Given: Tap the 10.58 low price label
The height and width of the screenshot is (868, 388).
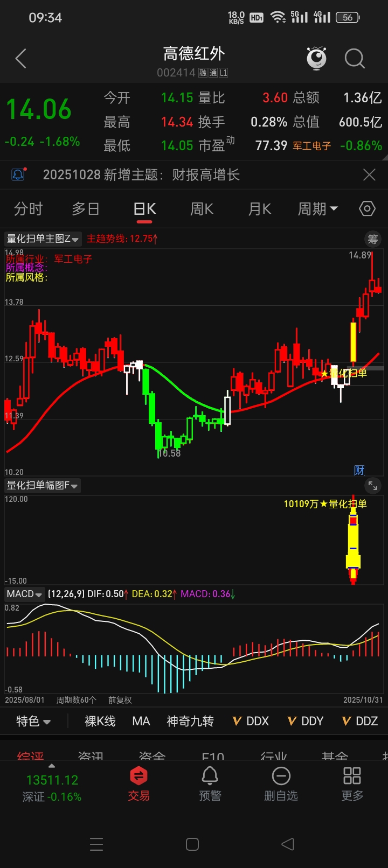Looking at the screenshot, I should tap(170, 453).
